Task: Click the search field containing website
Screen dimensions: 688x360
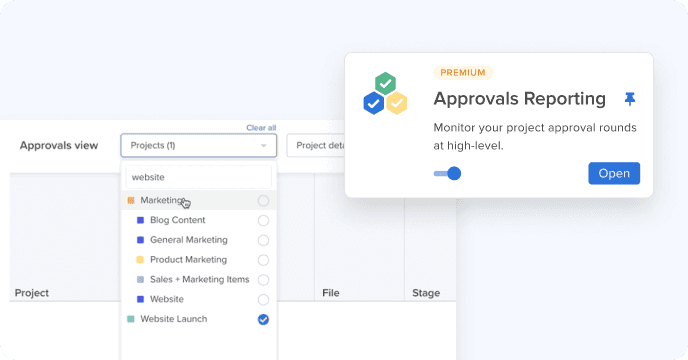Action: tap(199, 177)
